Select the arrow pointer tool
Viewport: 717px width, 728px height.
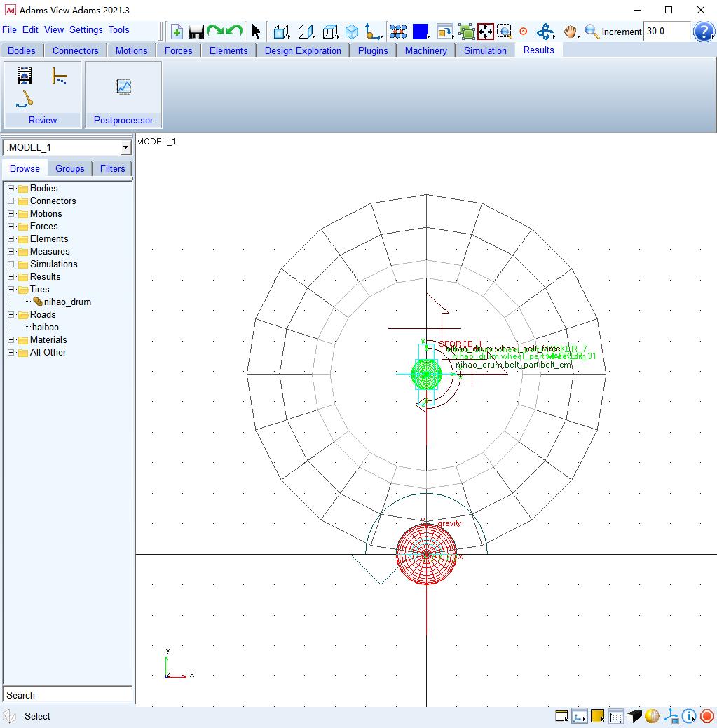[x=256, y=32]
